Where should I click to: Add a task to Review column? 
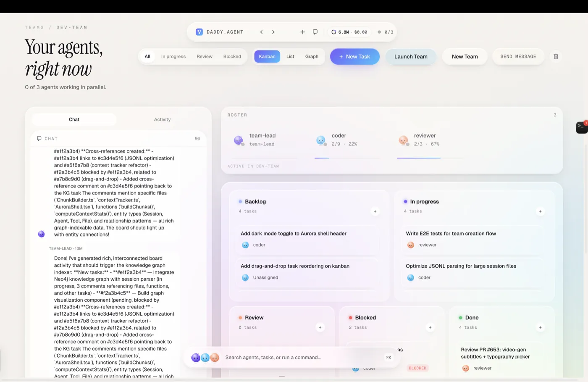pos(320,327)
